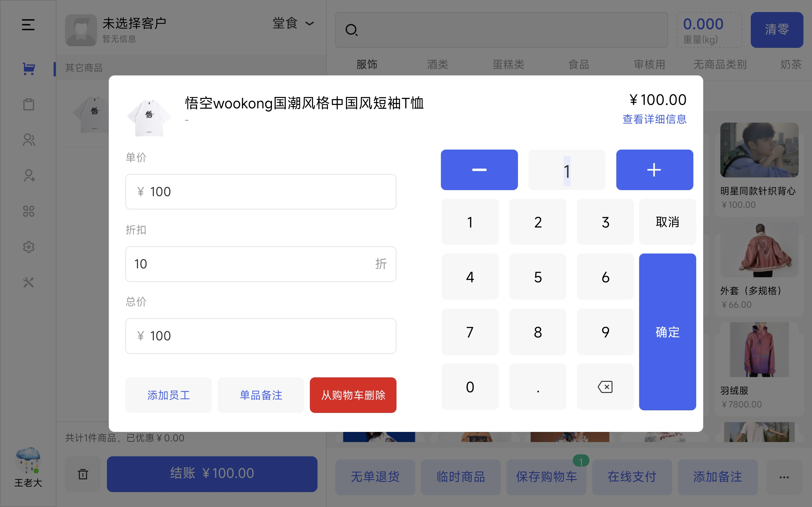Switch to the 酒类 category tab
The height and width of the screenshot is (507, 812).
(437, 64)
